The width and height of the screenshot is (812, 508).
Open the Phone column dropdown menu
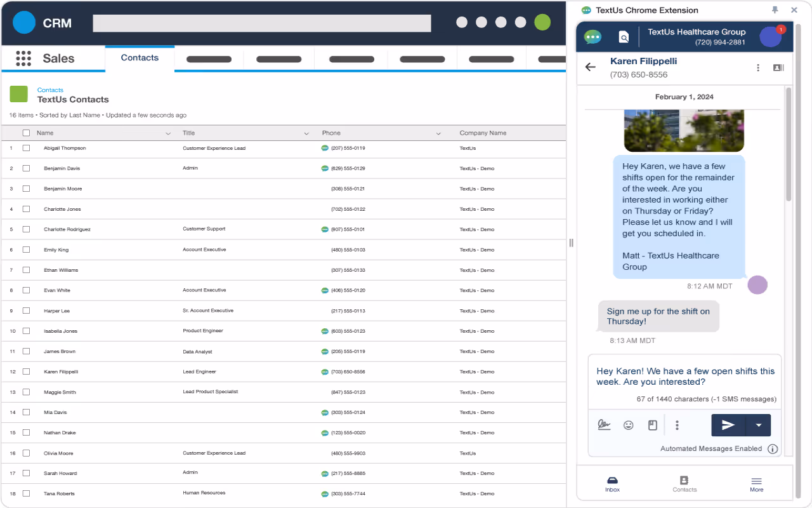438,133
